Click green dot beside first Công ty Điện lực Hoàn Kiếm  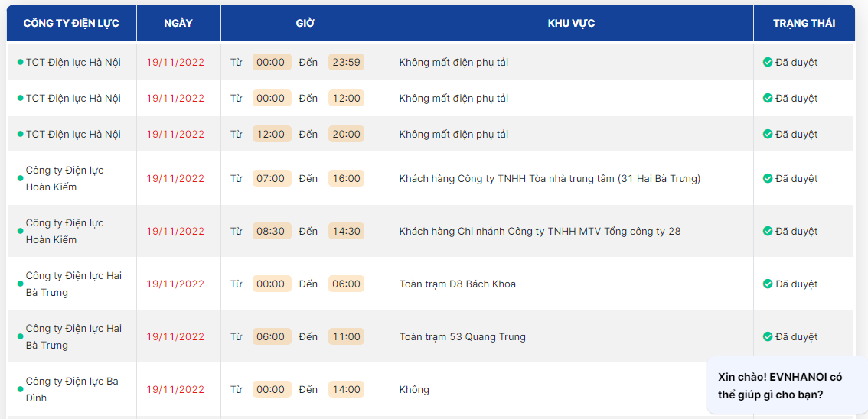[x=21, y=178]
